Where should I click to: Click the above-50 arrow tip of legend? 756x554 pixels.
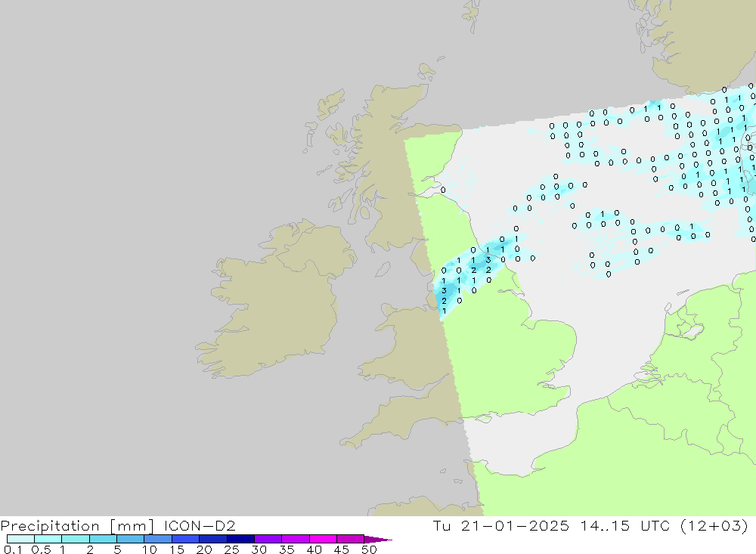[x=378, y=540]
